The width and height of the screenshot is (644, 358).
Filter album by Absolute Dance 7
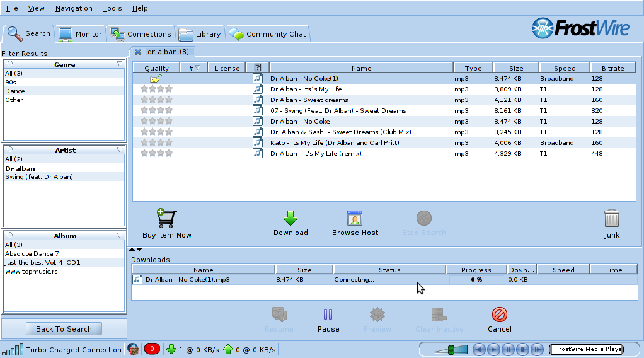[64, 253]
